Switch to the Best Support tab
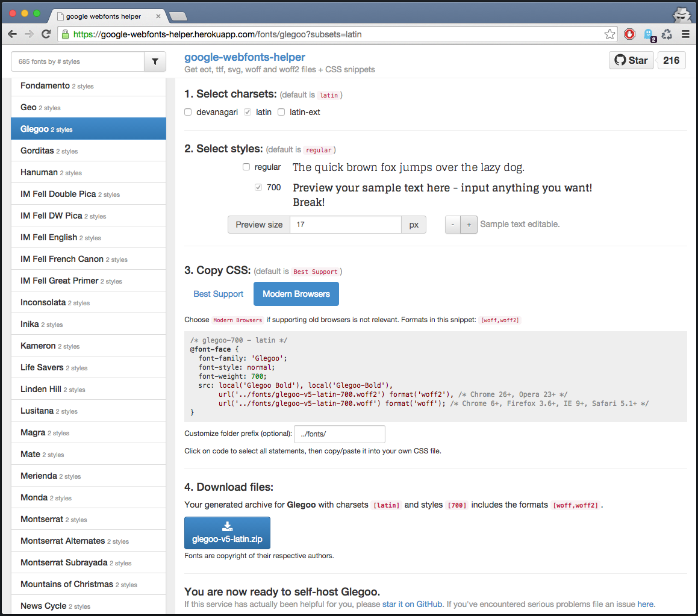The width and height of the screenshot is (698, 616). (x=218, y=294)
